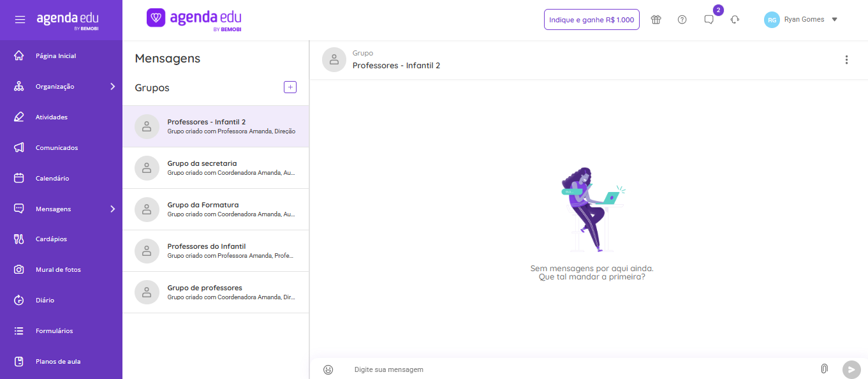This screenshot has width=868, height=379.
Task: Open the emoji picker
Action: pos(328,369)
